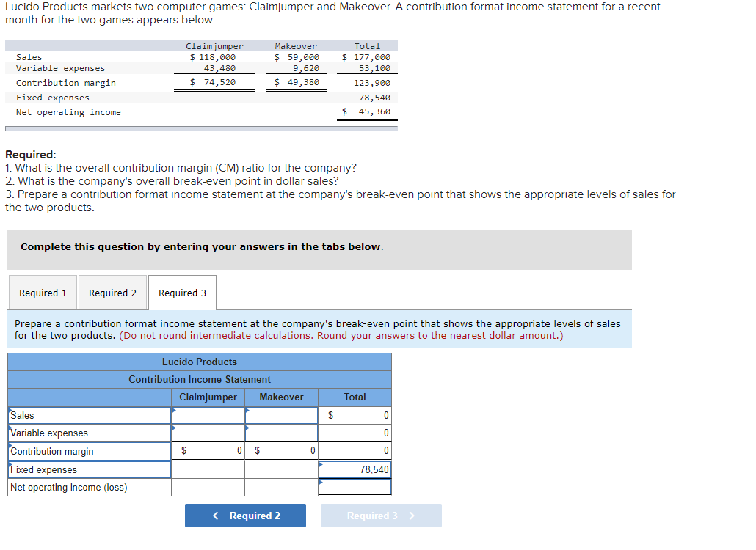
Task: Click the $ 59,000 Makeover sales figure
Action: click(297, 57)
